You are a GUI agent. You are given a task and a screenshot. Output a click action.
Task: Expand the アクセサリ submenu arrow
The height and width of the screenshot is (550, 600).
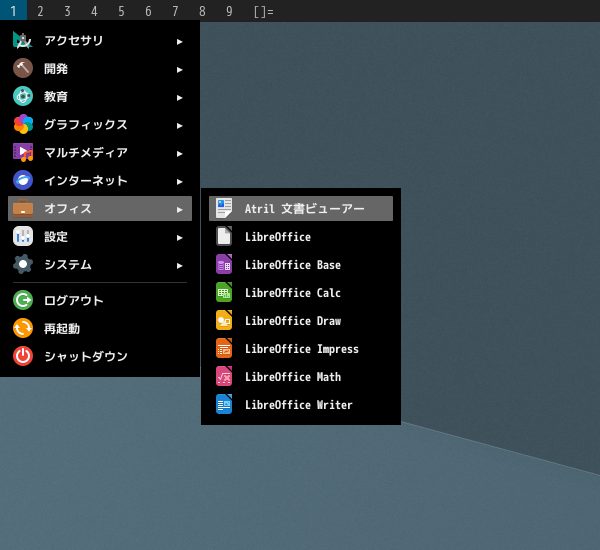coord(180,41)
